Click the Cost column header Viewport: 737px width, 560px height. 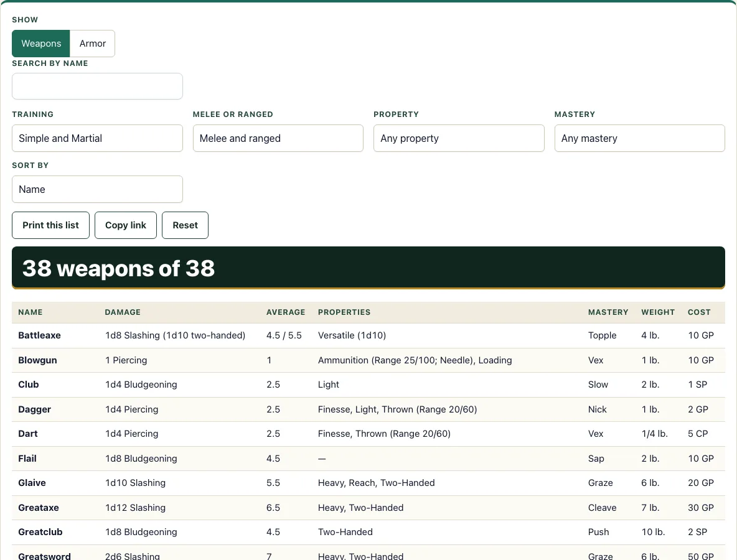pyautogui.click(x=699, y=312)
